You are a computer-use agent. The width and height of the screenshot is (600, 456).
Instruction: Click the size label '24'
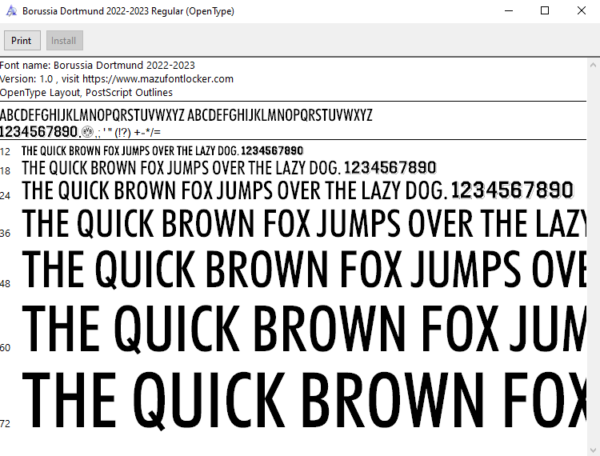(x=5, y=196)
